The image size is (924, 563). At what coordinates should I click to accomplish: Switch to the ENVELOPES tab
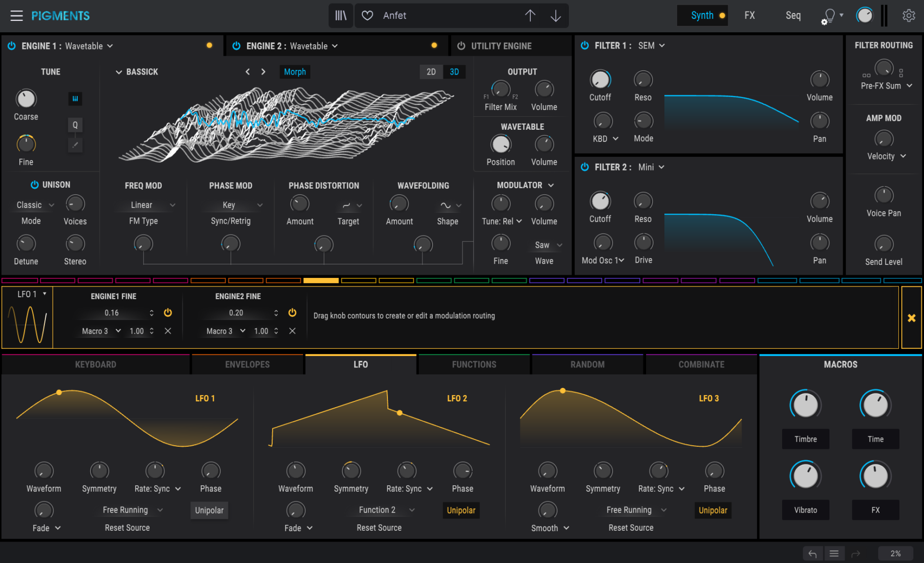pyautogui.click(x=247, y=364)
